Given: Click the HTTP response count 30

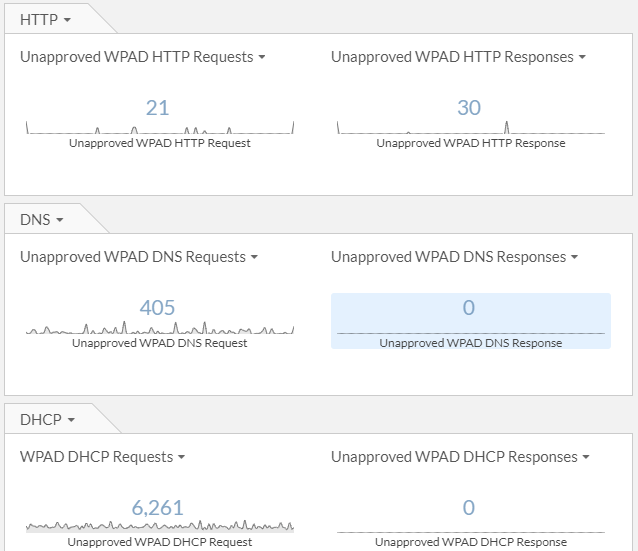Looking at the screenshot, I should tap(469, 108).
